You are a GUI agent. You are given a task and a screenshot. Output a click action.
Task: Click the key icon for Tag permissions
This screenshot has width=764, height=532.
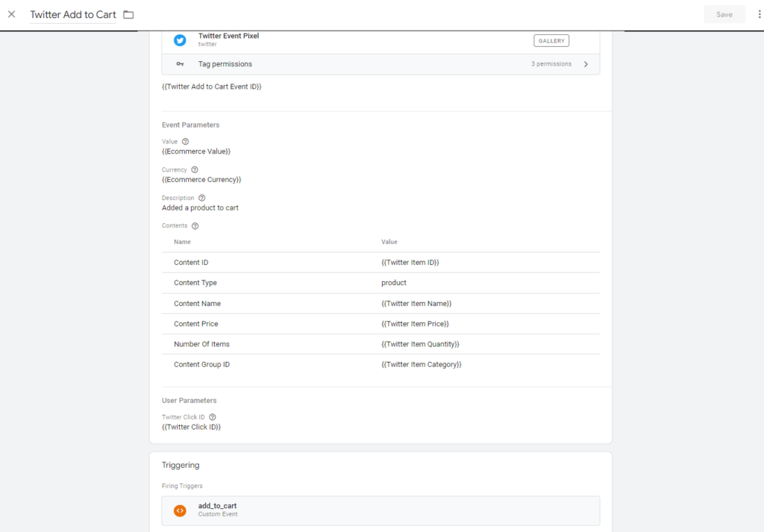tap(180, 64)
